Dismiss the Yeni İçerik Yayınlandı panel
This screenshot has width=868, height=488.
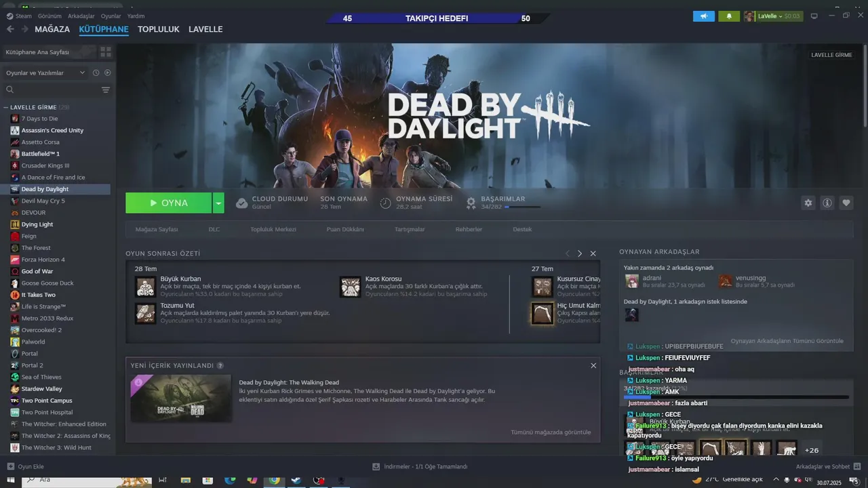pos(593,365)
